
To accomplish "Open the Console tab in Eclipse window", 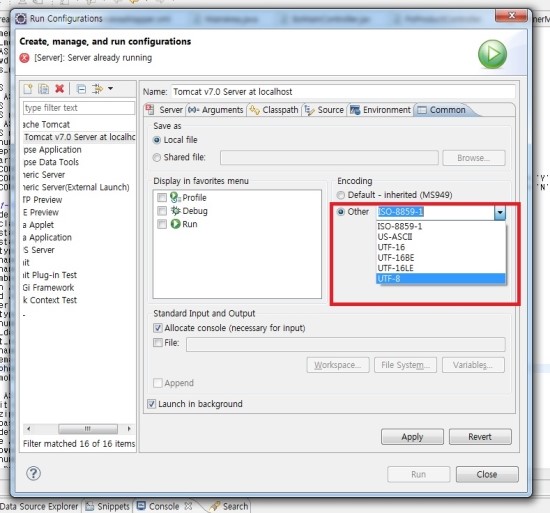I will tap(164, 506).
